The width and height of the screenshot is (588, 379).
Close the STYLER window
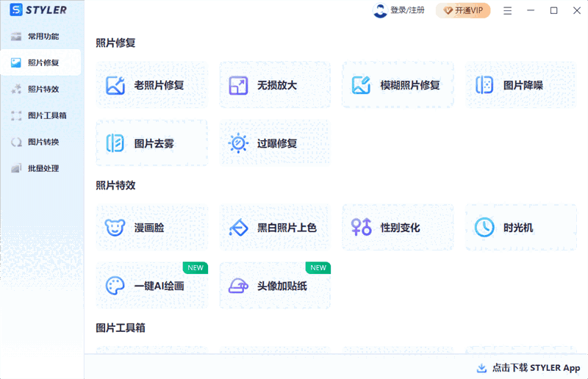577,10
